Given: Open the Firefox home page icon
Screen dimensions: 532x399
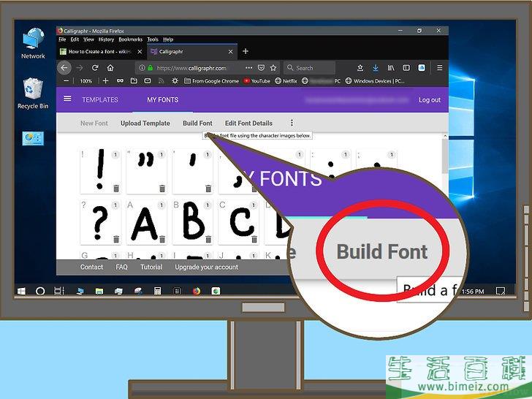Looking at the screenshot, I should 110,68.
